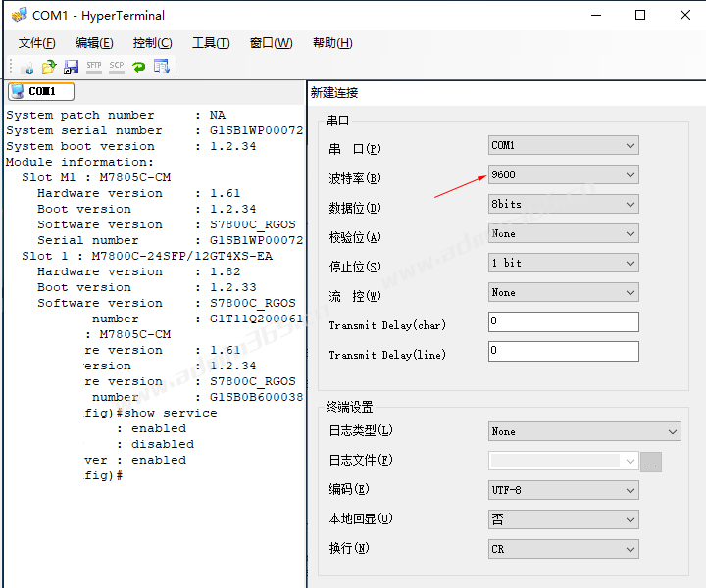Open the 编辑(E) menu
The image size is (706, 588).
[94, 43]
